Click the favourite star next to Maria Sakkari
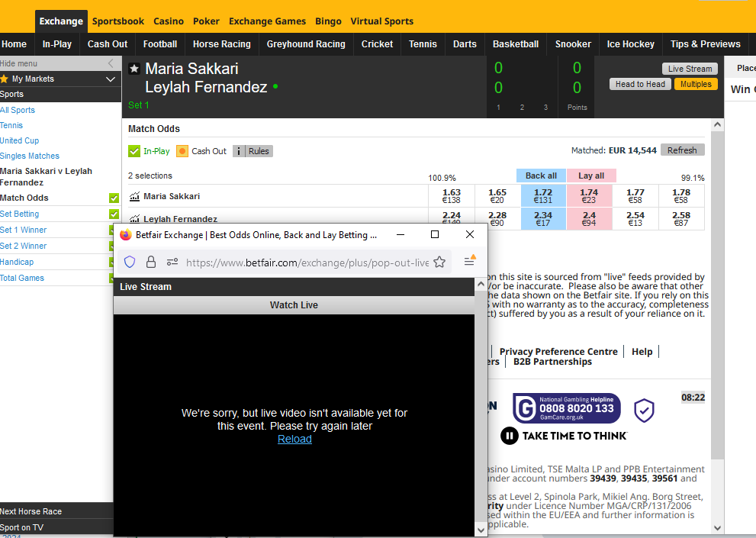Screen dimensions: 756x538 (x=134, y=69)
